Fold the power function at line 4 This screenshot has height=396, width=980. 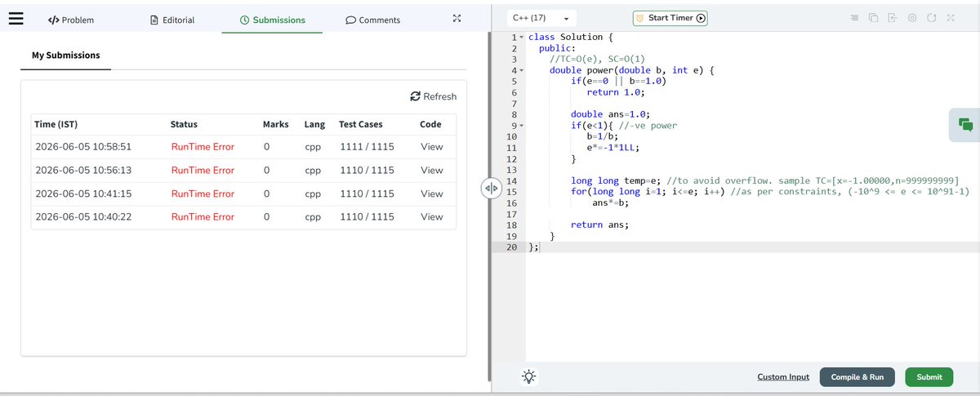point(522,71)
